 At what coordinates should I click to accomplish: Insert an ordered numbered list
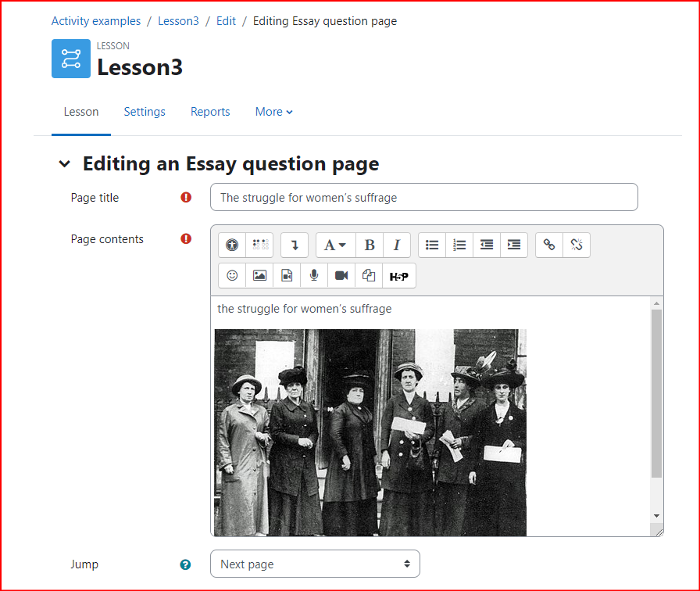tap(459, 245)
